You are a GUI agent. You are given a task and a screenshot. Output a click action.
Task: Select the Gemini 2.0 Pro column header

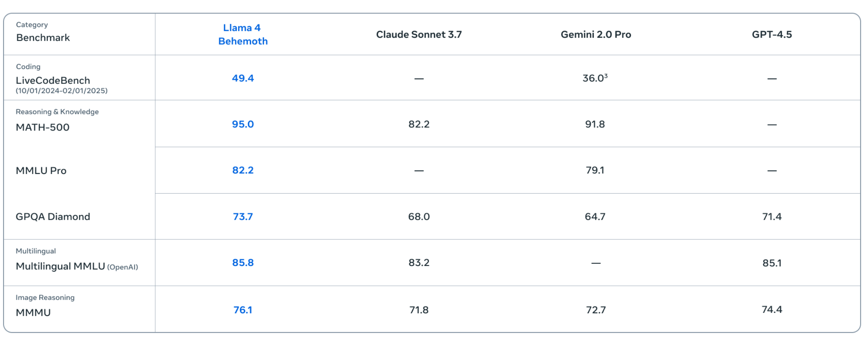tap(595, 35)
